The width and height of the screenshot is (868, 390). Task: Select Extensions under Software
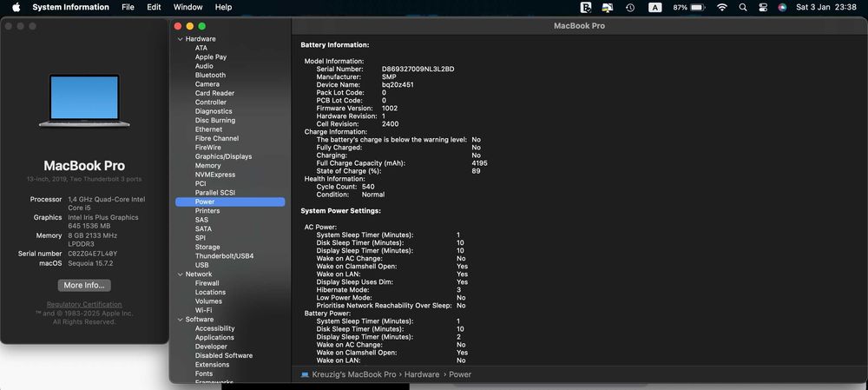(212, 365)
